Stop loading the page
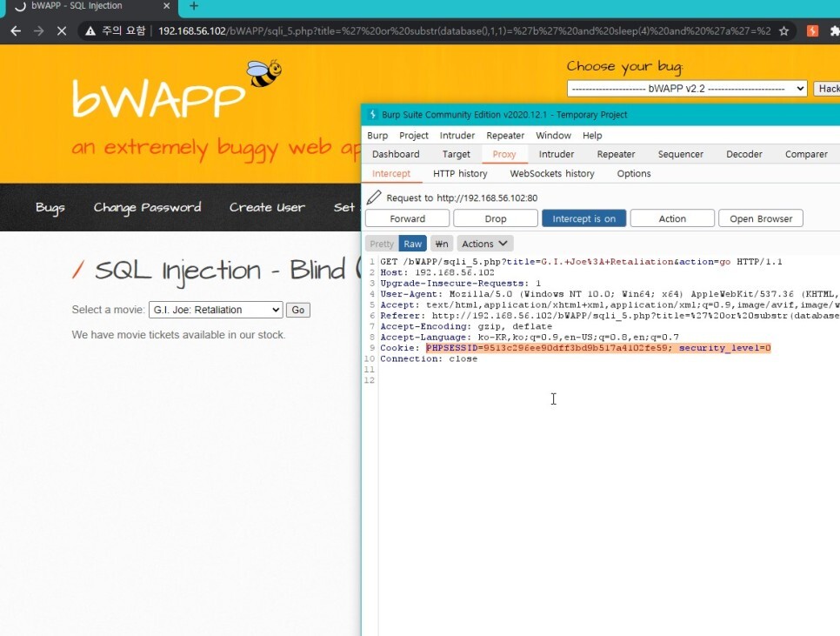This screenshot has width=840, height=636. pos(62,31)
